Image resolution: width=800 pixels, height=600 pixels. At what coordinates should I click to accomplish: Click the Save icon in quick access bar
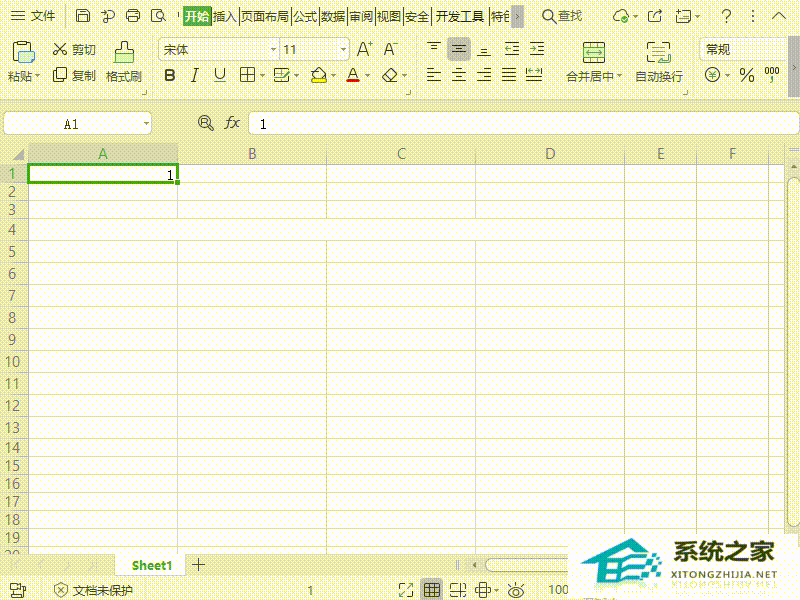(83, 16)
